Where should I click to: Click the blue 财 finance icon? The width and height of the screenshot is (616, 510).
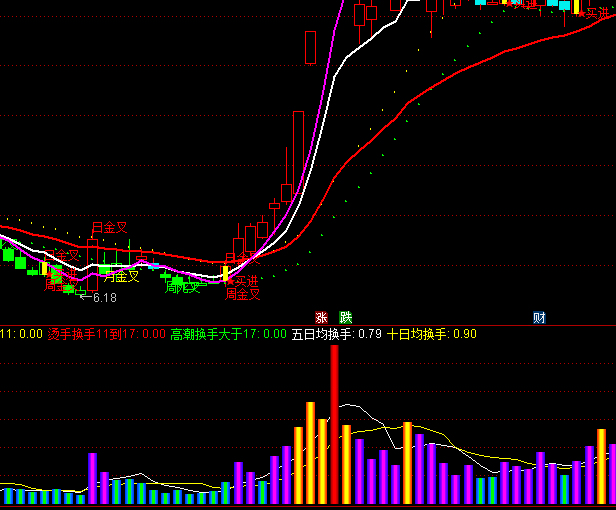(539, 318)
